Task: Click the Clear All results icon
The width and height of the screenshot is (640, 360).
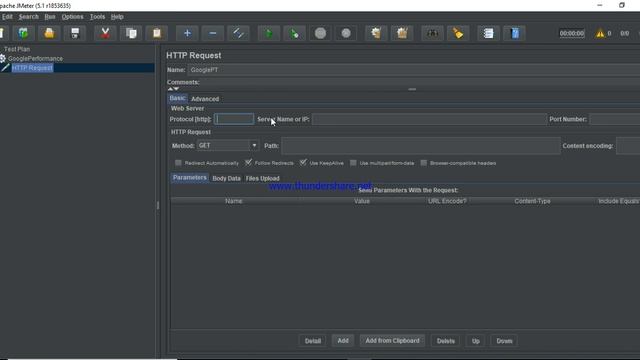Action: click(402, 33)
